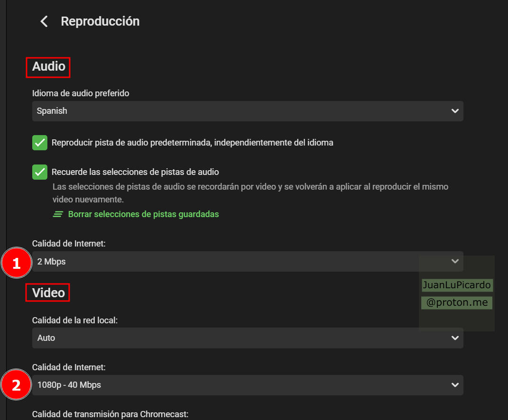The width and height of the screenshot is (508, 420).
Task: Click the Recuerde las selecciones de pistas label text
Action: [135, 172]
